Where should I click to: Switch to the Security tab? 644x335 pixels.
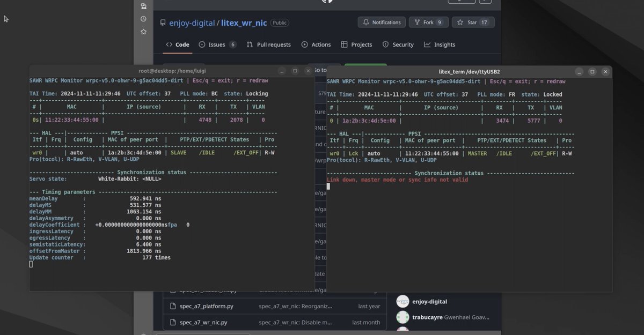pyautogui.click(x=398, y=44)
